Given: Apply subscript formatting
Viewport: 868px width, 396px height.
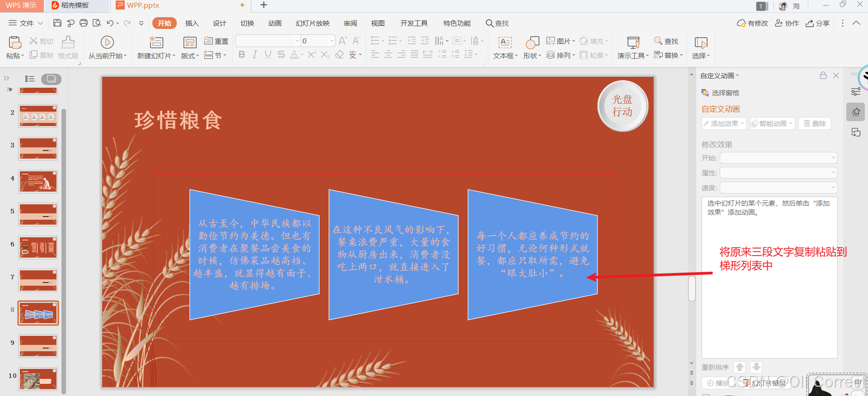Looking at the screenshot, I should coord(325,55).
